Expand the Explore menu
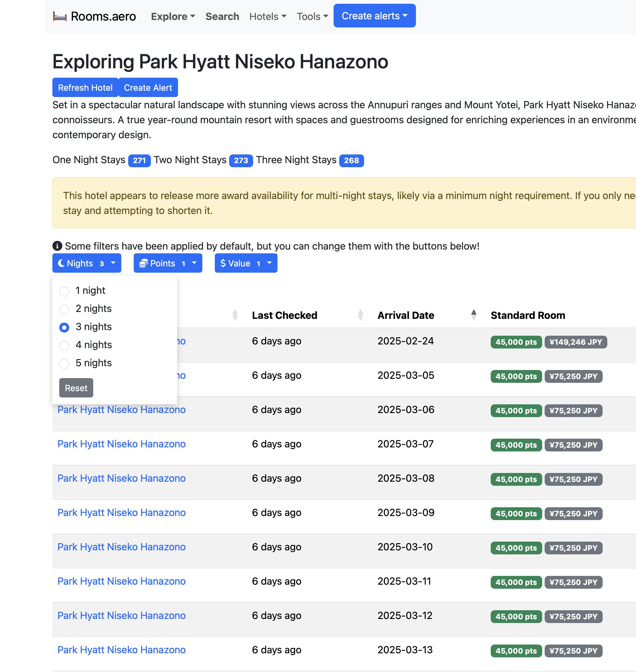 click(x=173, y=16)
